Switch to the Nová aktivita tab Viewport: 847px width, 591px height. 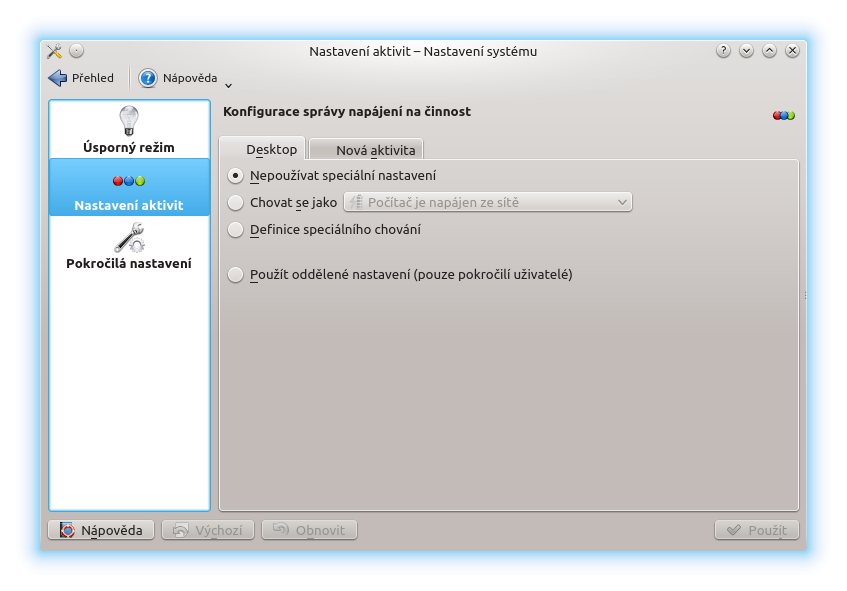click(x=366, y=150)
